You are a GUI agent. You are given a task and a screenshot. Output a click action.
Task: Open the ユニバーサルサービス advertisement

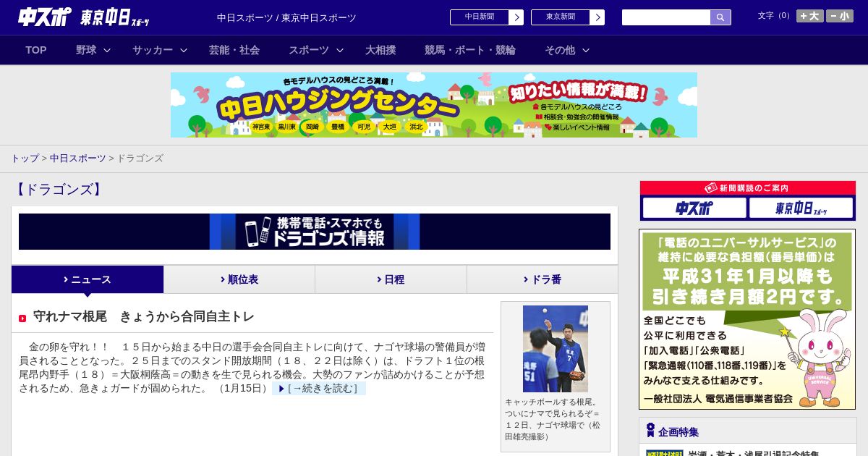tap(747, 319)
